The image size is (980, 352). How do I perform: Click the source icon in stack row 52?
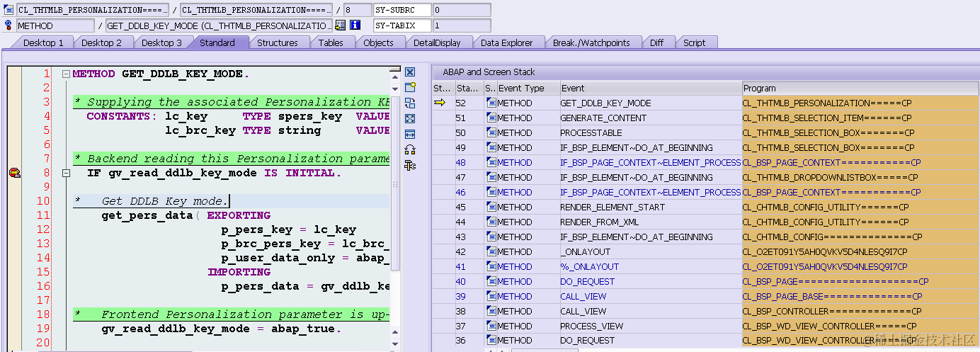tap(491, 103)
